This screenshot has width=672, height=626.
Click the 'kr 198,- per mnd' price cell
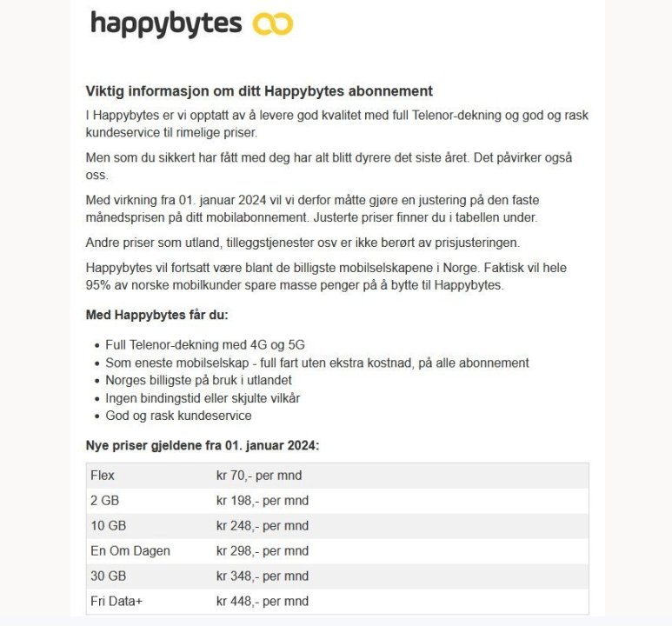tap(262, 501)
